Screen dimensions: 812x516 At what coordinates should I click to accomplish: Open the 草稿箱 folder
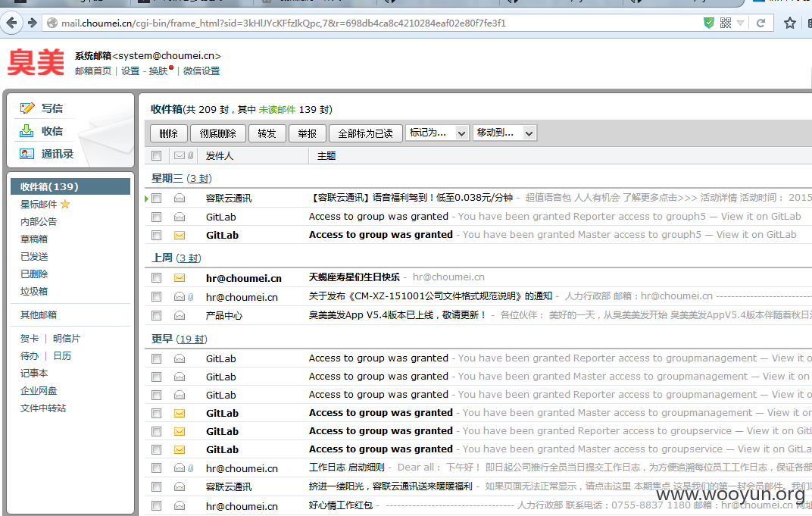point(34,239)
